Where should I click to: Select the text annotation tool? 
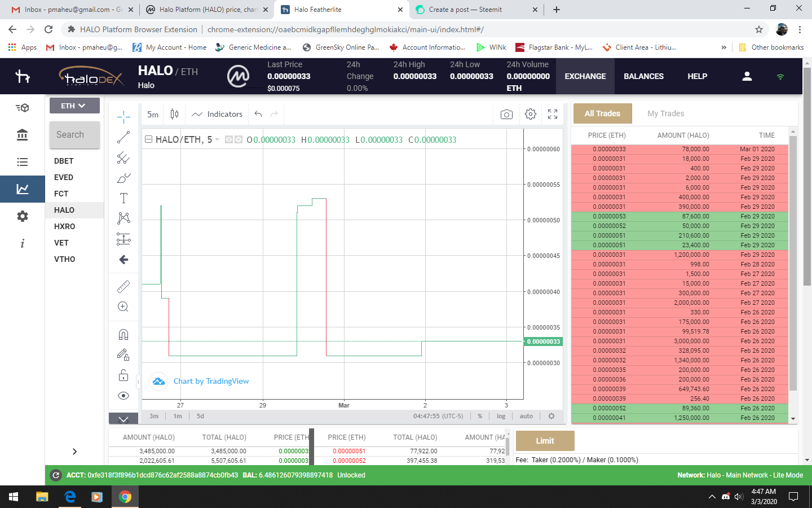pos(123,198)
